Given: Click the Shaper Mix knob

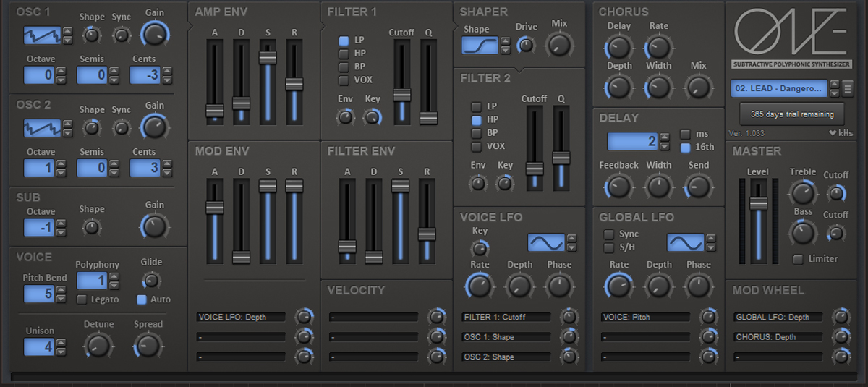Looking at the screenshot, I should click(558, 45).
